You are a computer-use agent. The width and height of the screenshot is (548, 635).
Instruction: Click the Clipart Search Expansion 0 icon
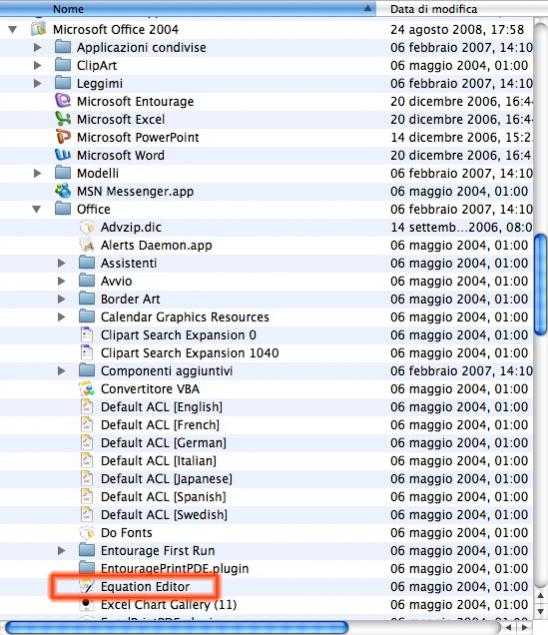87,335
